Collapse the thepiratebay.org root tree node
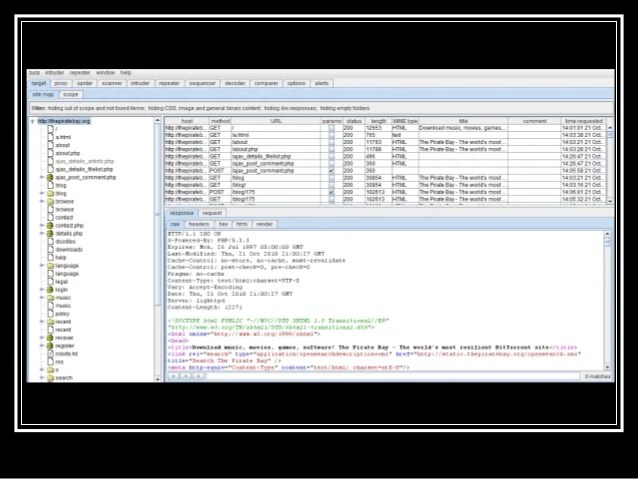The image size is (638, 479). (33, 121)
